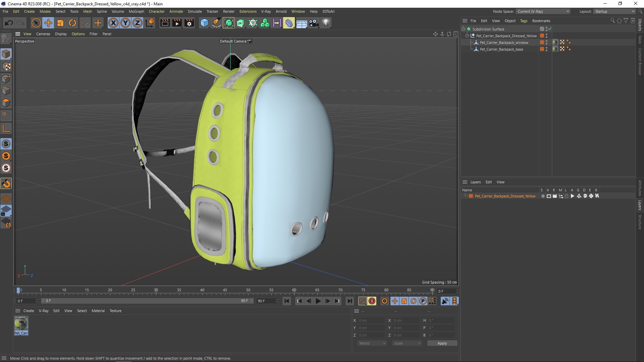Screen dimensions: 644x362
Task: Select the Rotate tool
Action: [x=72, y=23]
